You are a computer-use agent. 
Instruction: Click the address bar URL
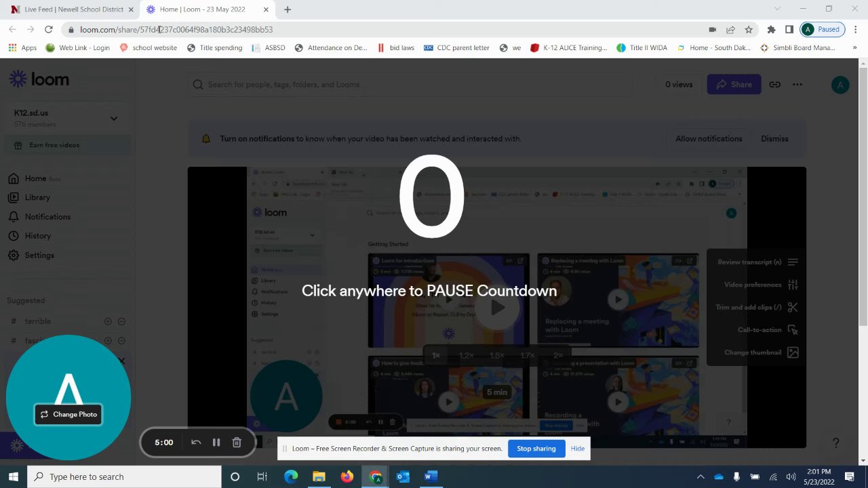click(176, 30)
